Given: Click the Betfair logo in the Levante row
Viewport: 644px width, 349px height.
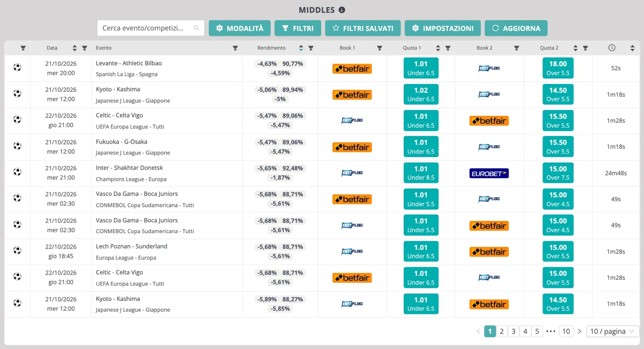Looking at the screenshot, I should [x=352, y=69].
